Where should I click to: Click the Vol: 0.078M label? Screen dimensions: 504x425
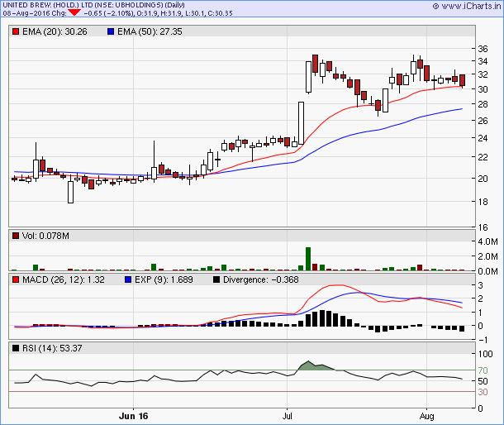[45, 236]
